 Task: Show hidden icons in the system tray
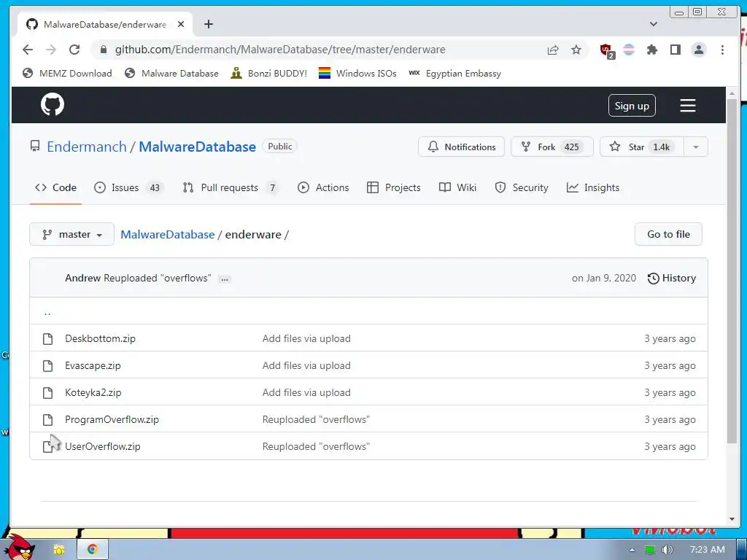click(x=632, y=550)
